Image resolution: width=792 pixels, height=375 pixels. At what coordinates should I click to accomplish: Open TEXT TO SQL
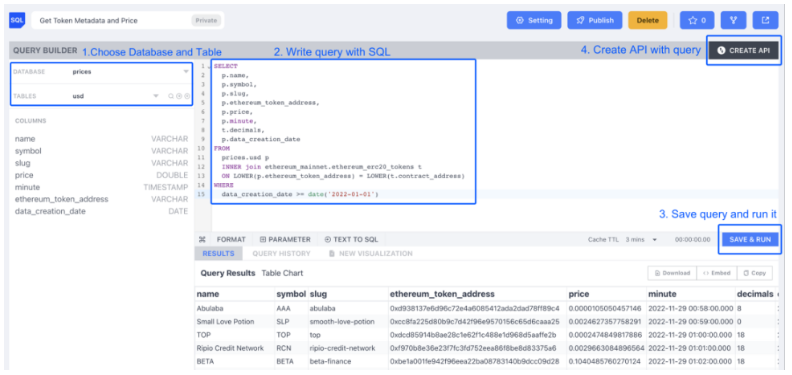click(351, 240)
